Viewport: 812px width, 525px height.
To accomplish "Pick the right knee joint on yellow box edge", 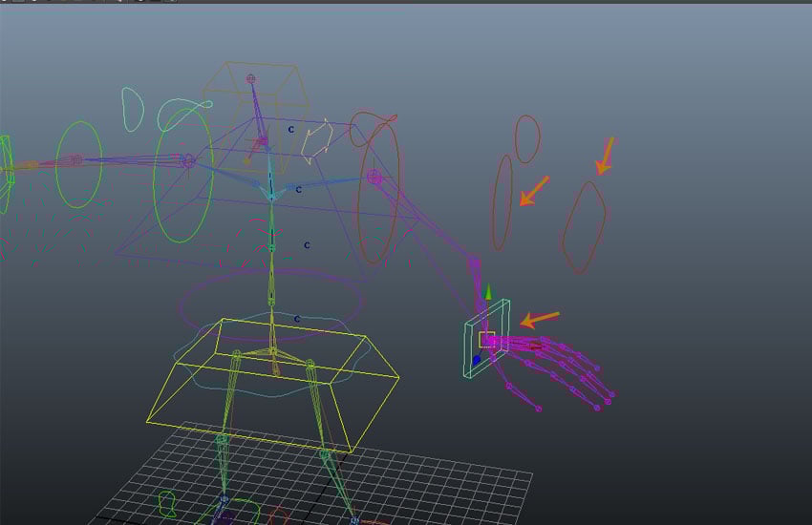I will click(325, 455).
